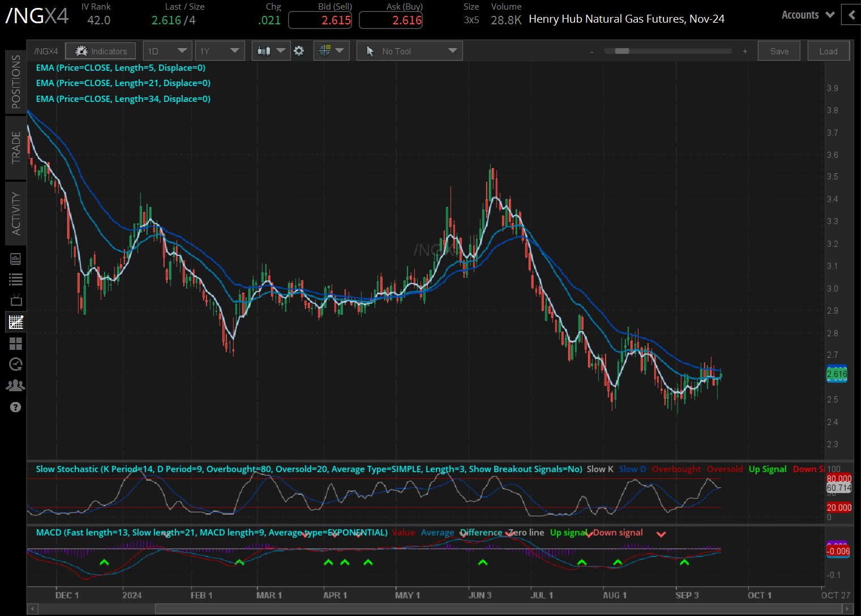The image size is (861, 616).
Task: Open the POSITIONS tab
Action: [15, 80]
